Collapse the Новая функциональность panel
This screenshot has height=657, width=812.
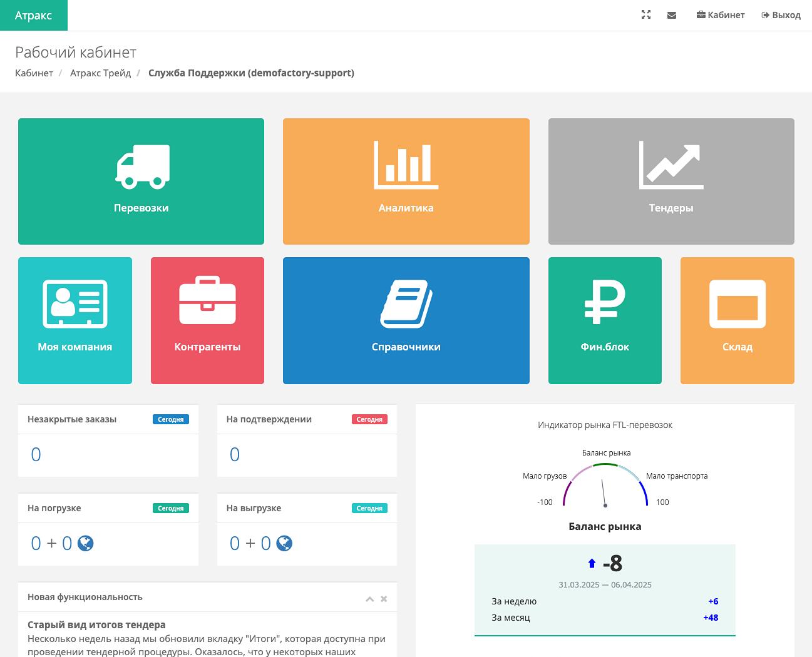[x=369, y=599]
